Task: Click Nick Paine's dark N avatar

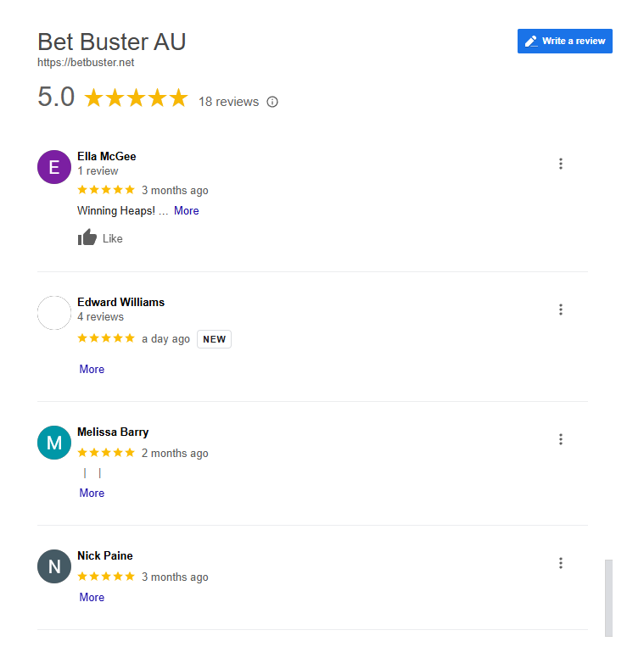Action: coord(54,566)
